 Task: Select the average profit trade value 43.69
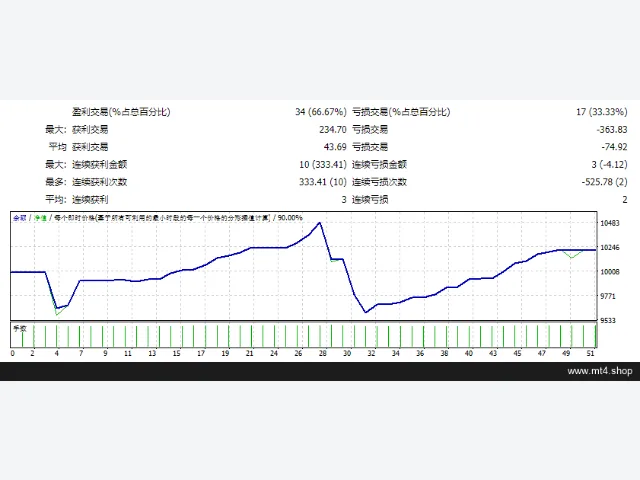[x=335, y=147]
